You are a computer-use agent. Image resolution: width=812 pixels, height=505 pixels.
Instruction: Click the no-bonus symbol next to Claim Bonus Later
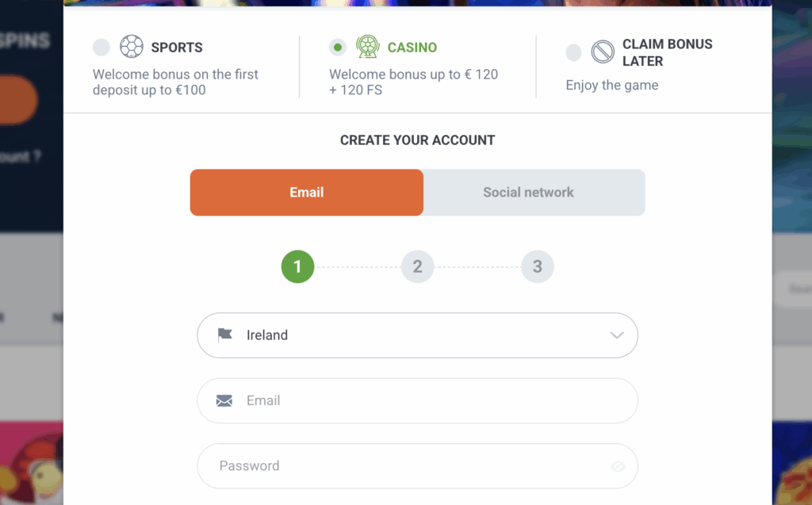click(x=604, y=52)
